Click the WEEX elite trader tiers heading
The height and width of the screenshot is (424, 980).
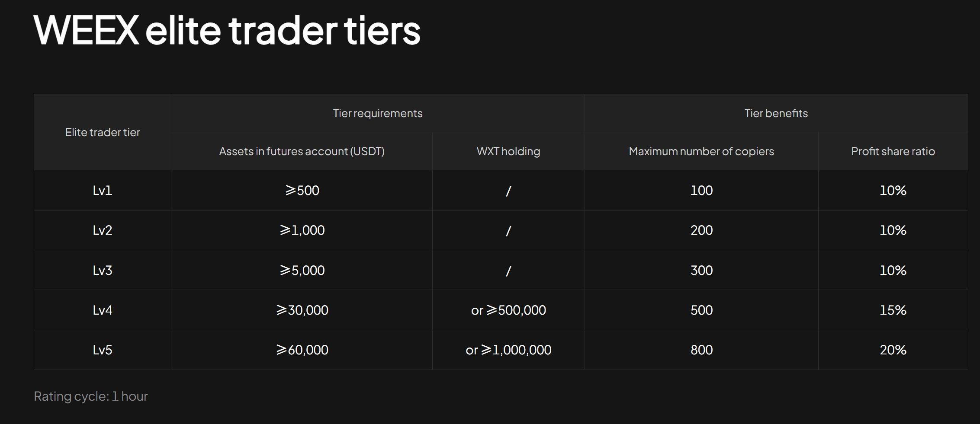227,30
